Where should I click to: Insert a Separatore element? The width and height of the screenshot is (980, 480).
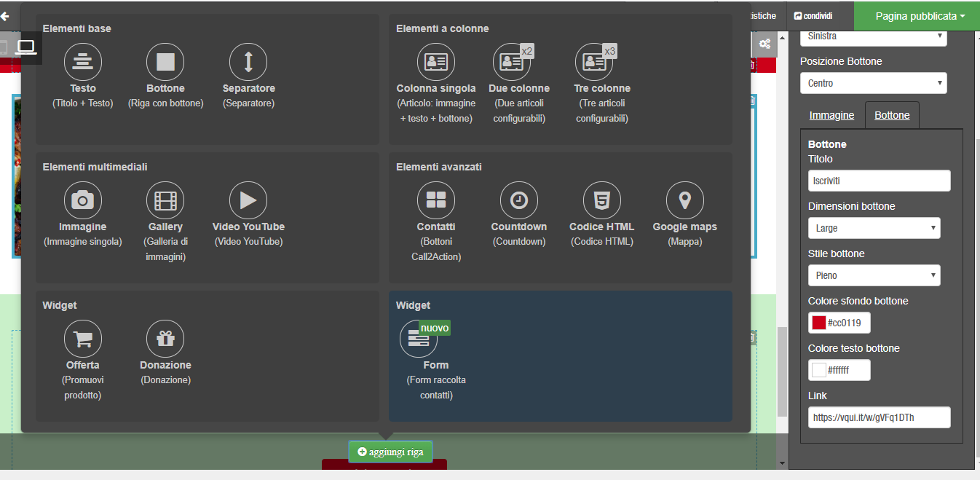pyautogui.click(x=248, y=63)
